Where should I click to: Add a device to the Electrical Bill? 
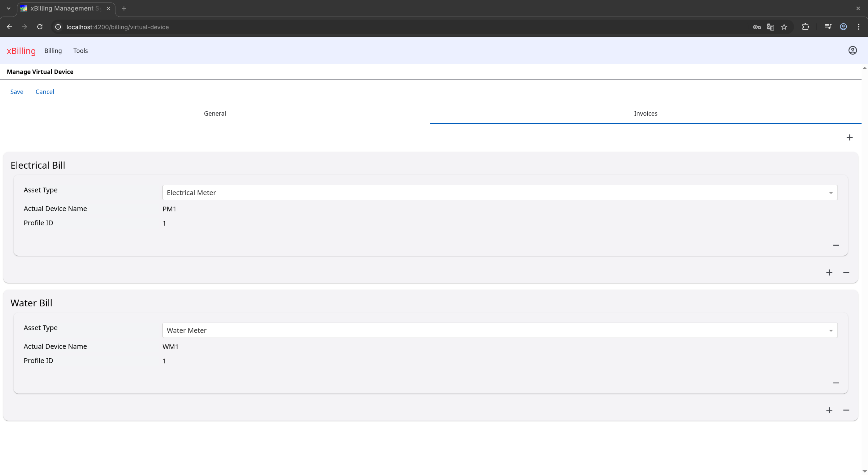[x=829, y=272]
